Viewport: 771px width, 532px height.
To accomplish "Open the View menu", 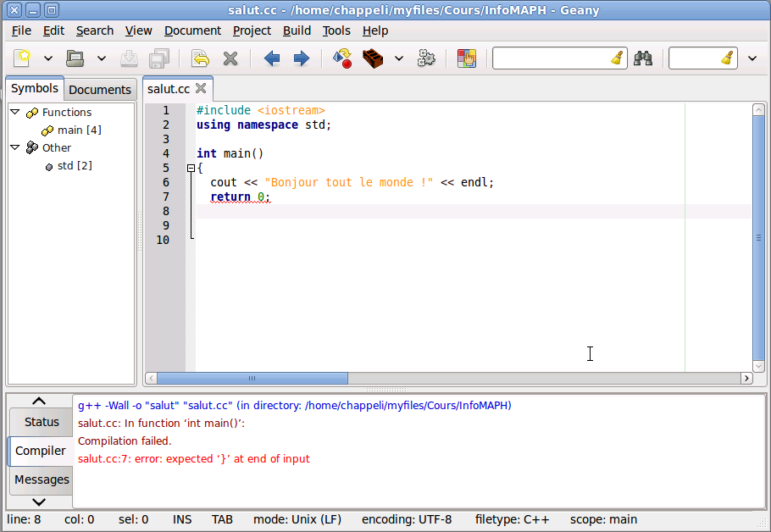I will (138, 30).
